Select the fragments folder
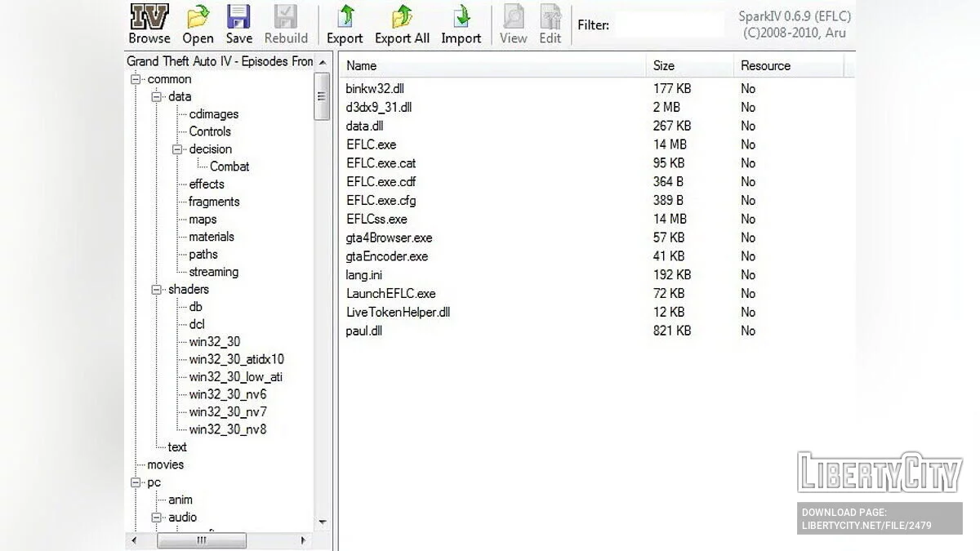Viewport: 980px width, 551px height. 214,202
